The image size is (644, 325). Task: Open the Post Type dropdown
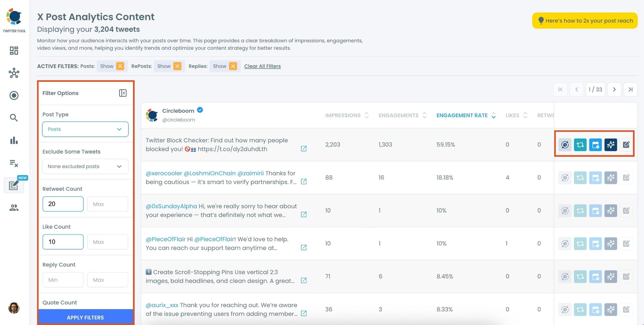(85, 129)
